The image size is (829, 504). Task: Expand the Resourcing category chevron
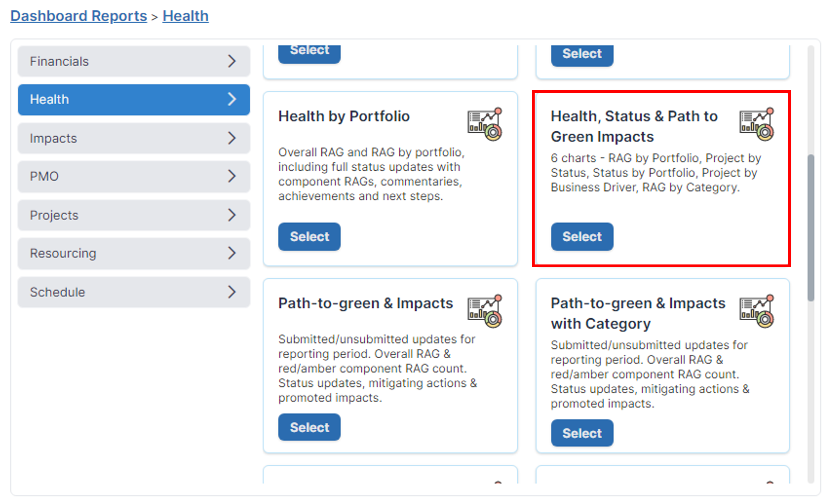(231, 253)
